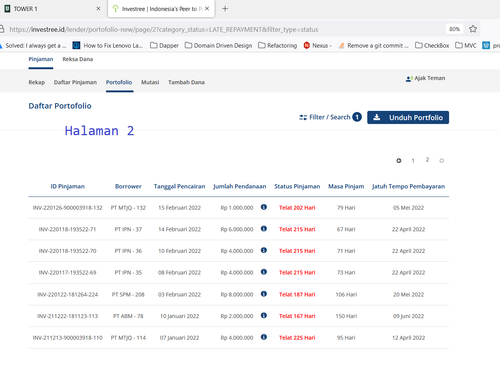Click borrower PT ABM - 78
The image size is (500, 378).
pyautogui.click(x=128, y=316)
